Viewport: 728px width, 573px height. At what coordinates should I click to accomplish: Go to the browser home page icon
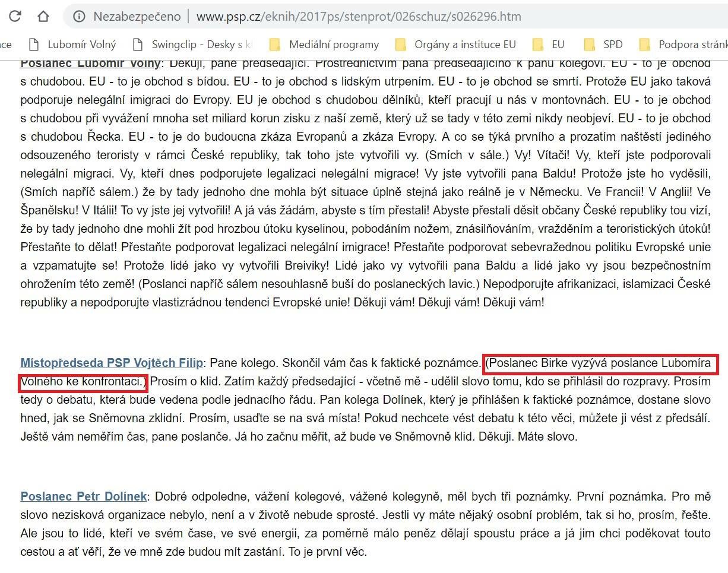[x=43, y=16]
